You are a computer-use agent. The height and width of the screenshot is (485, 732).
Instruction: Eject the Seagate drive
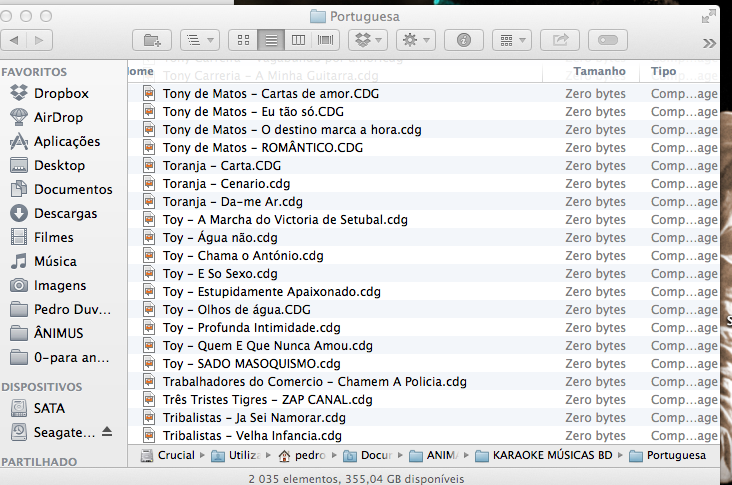(x=108, y=432)
